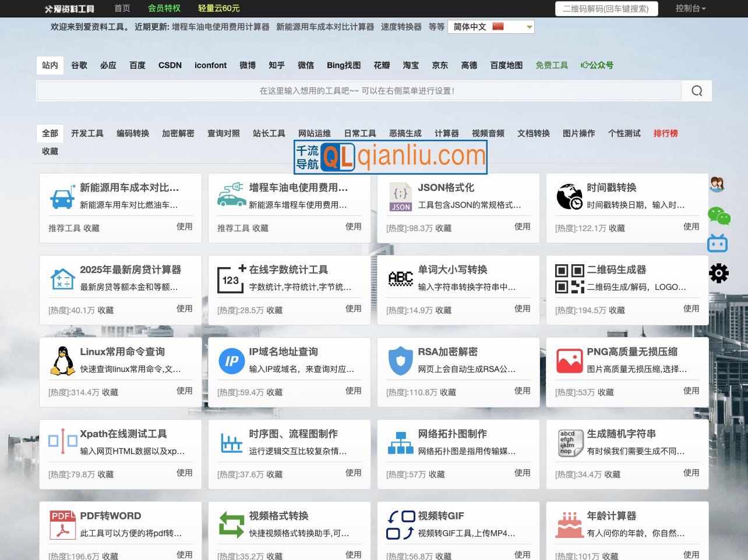Open the IP域名地址查询 blue IP icon

coord(231,361)
